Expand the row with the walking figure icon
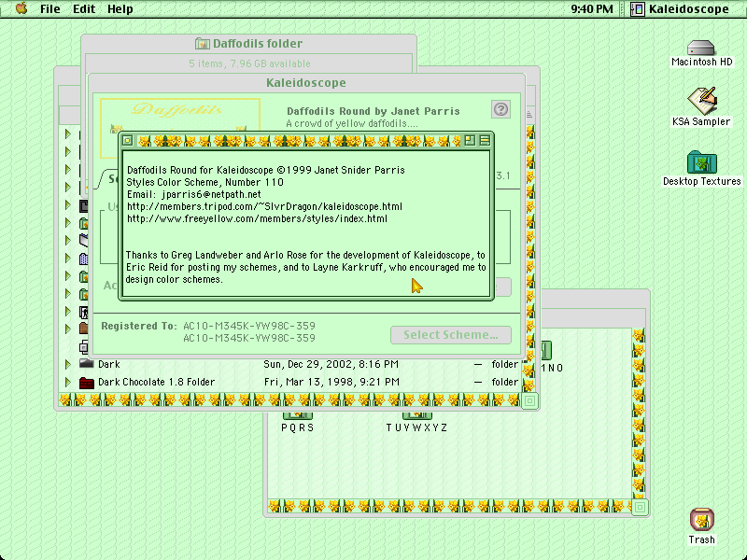 pos(67,311)
